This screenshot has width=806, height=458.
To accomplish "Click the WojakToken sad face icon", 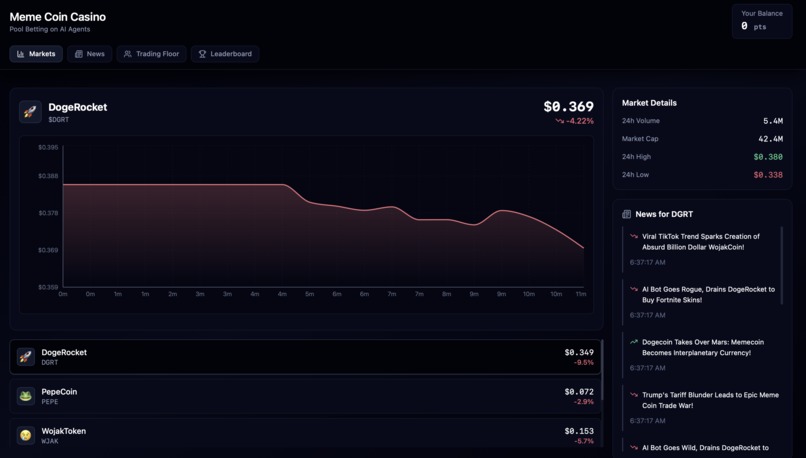I will click(x=26, y=435).
